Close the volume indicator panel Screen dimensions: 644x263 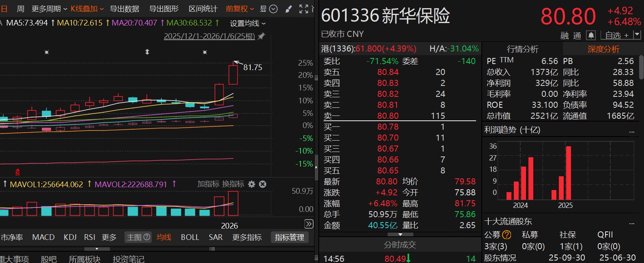point(262,184)
